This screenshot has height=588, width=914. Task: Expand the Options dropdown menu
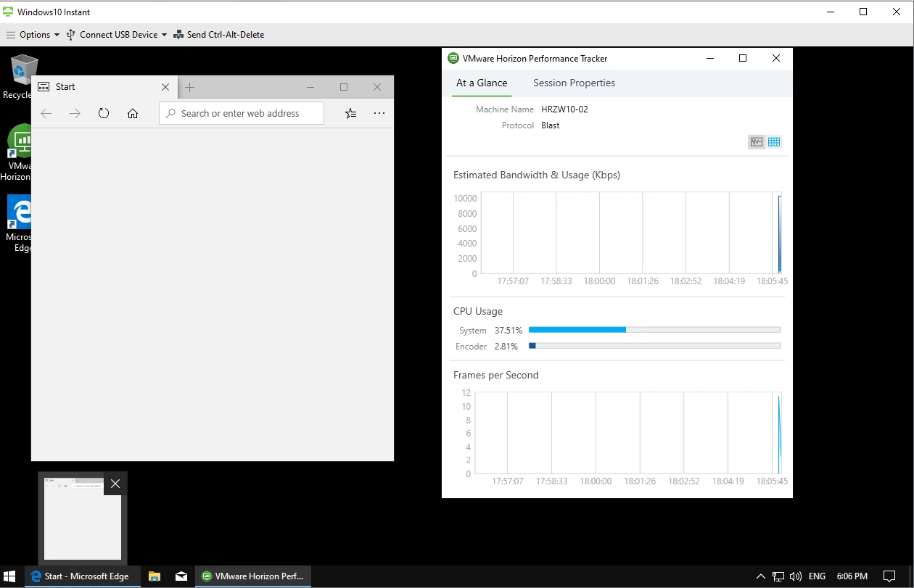coord(33,35)
